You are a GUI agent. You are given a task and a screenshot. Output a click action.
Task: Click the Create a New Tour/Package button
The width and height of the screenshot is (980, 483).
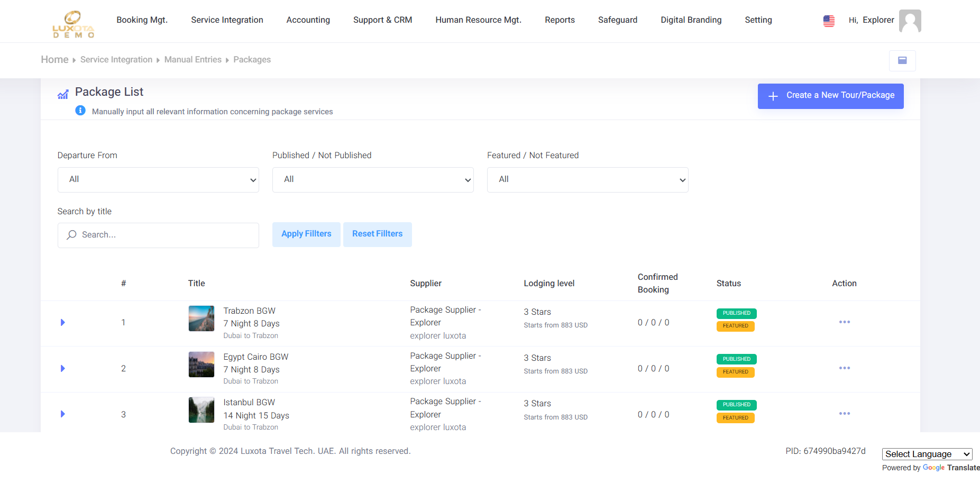coord(830,96)
